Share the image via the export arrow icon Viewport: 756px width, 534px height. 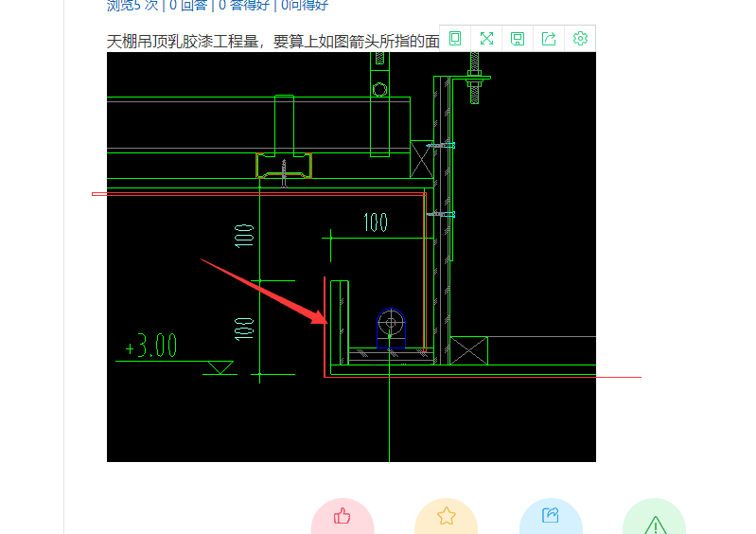tap(549, 39)
